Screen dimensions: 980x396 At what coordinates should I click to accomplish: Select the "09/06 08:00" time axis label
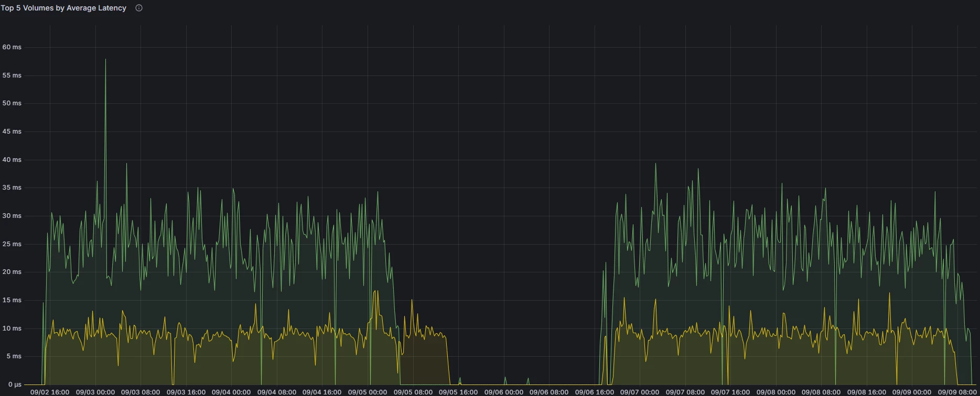point(549,392)
